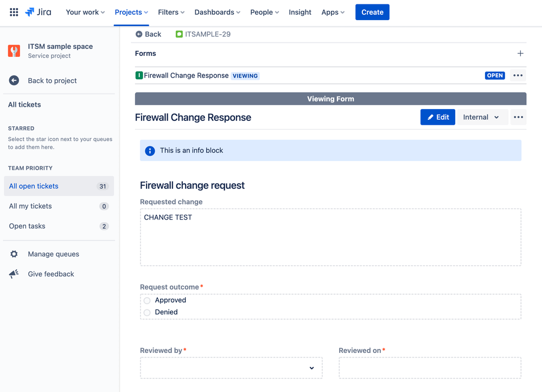Expand the People menu
542x392 pixels.
click(x=264, y=12)
